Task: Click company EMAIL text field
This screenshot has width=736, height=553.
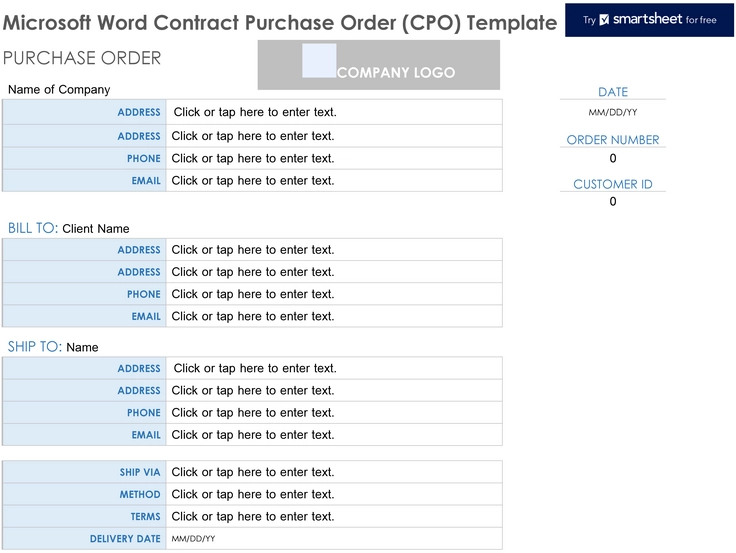Action: click(334, 181)
